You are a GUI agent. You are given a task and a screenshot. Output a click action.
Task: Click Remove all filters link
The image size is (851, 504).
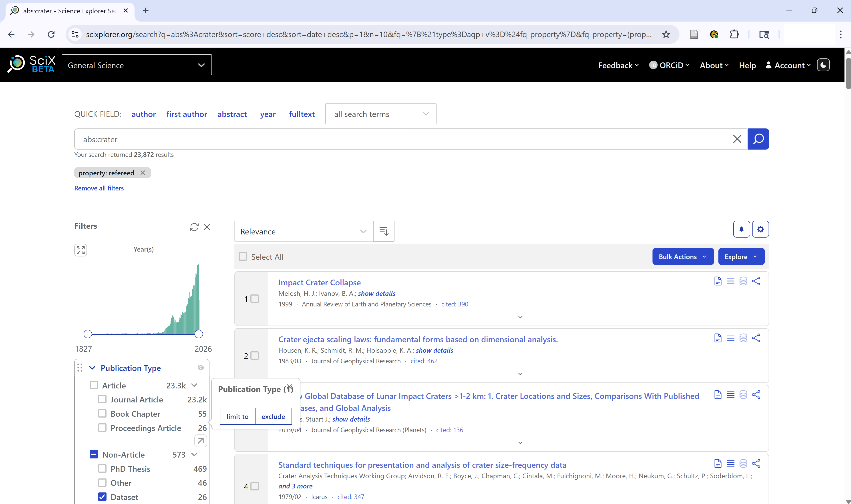(99, 188)
